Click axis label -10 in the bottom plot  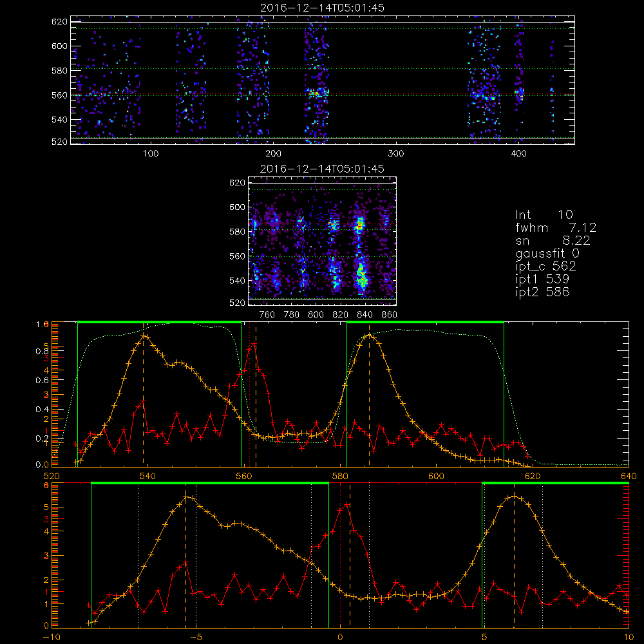click(52, 638)
